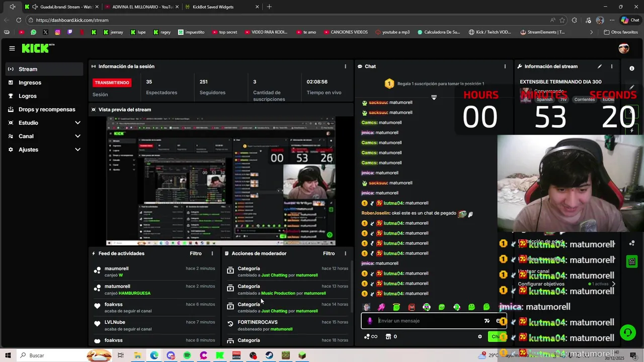Open a new browser tab

pos(269,7)
